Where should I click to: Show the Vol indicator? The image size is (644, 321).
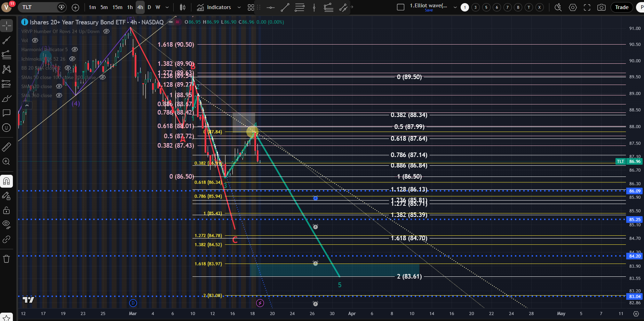click(x=35, y=40)
